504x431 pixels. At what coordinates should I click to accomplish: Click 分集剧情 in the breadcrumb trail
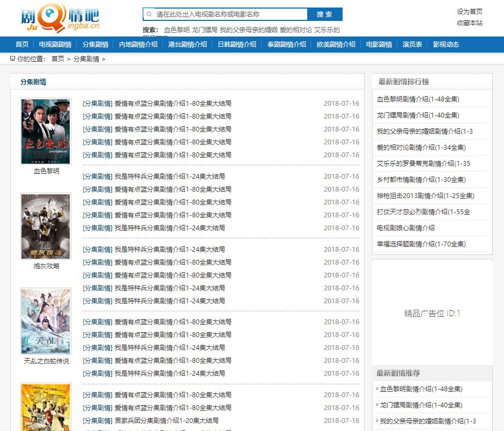(86, 59)
